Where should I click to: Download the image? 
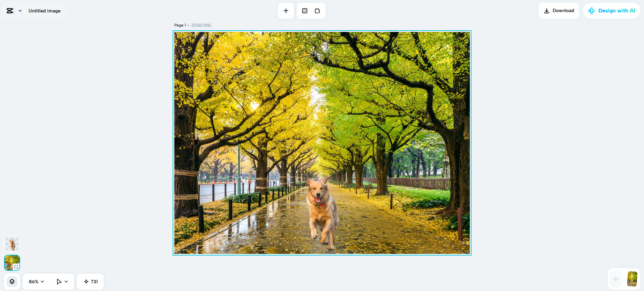[x=559, y=11]
